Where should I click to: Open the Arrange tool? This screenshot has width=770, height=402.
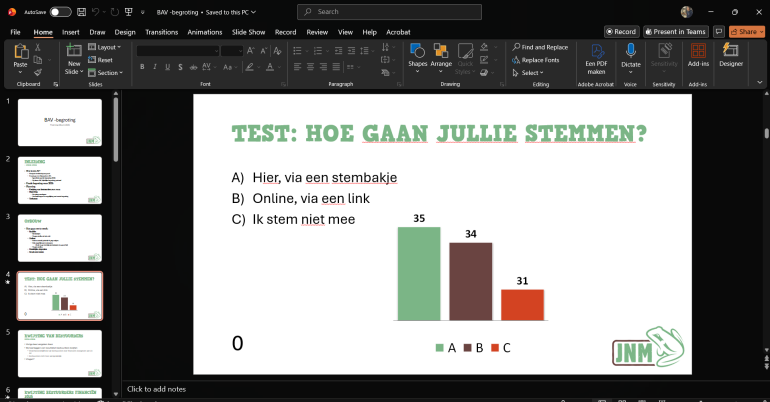pyautogui.click(x=440, y=51)
